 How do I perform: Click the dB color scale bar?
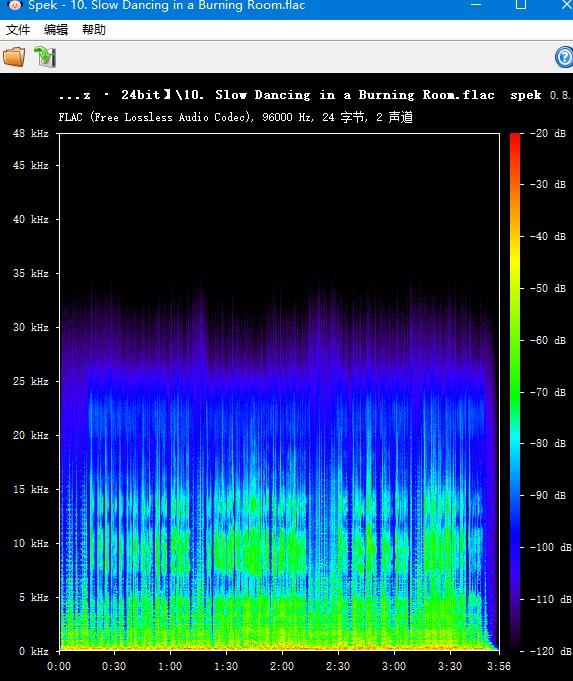515,392
